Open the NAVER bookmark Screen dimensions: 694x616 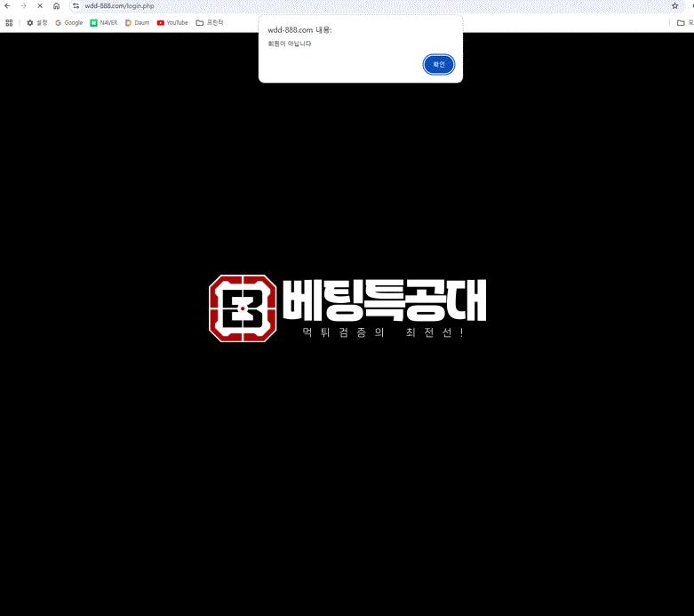(104, 22)
